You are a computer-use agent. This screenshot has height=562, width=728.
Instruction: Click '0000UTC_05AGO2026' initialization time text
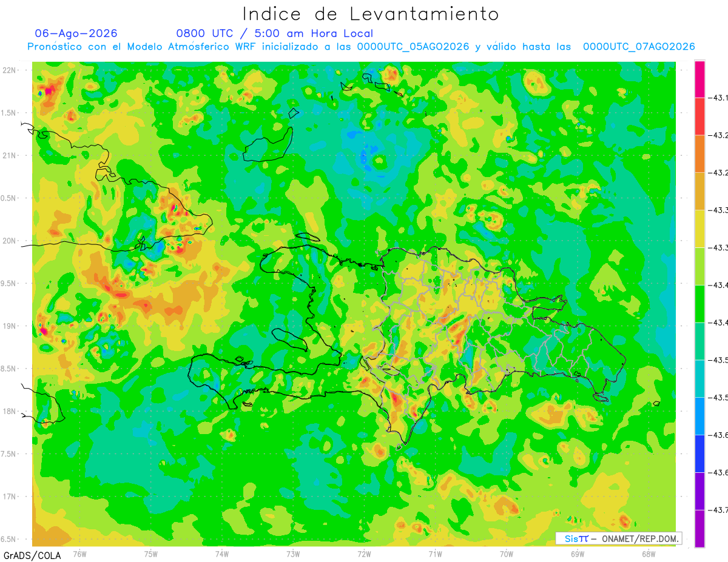(413, 47)
